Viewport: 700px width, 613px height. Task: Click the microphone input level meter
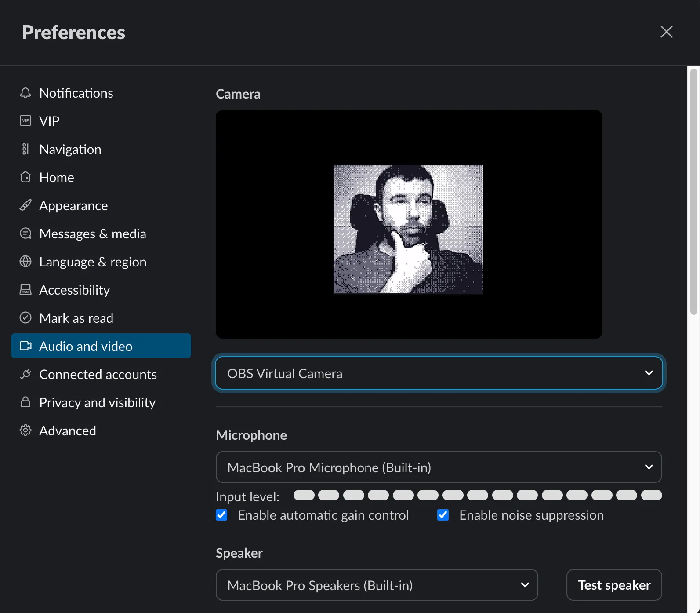click(x=477, y=496)
